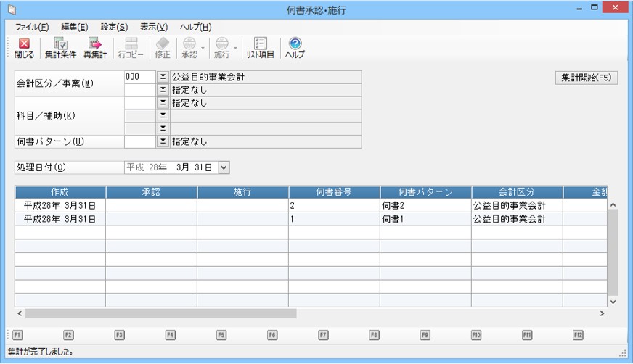The height and width of the screenshot is (364, 633).
Task: Click the ヘルプ question mark icon
Action: pyautogui.click(x=295, y=45)
